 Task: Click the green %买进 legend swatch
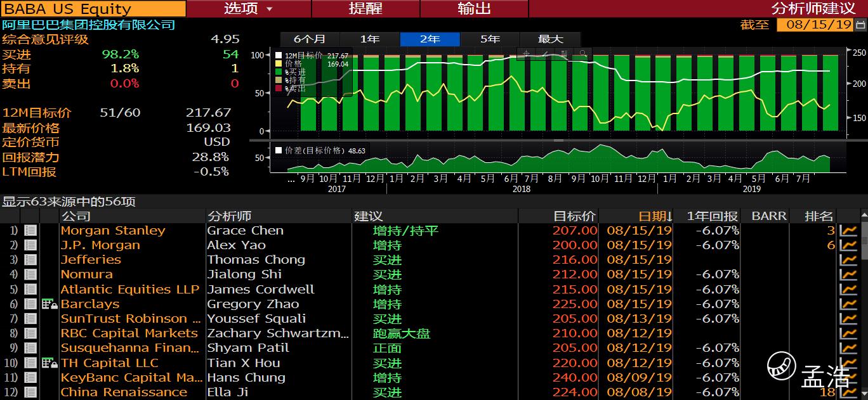coord(279,72)
